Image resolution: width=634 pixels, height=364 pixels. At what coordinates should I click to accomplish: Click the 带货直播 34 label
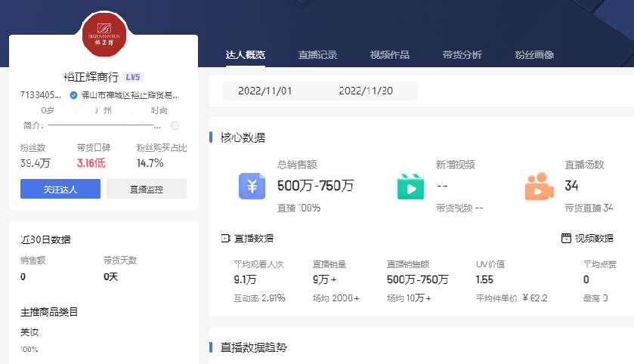click(x=589, y=208)
